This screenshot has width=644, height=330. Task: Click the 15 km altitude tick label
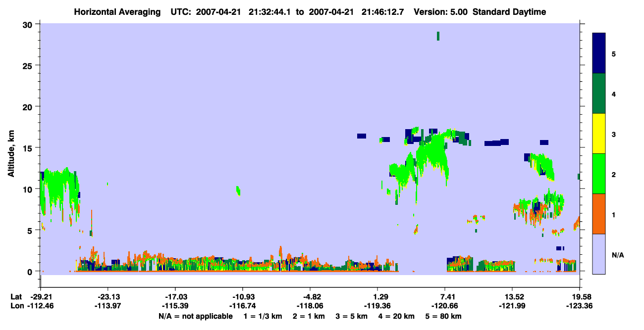(29, 148)
